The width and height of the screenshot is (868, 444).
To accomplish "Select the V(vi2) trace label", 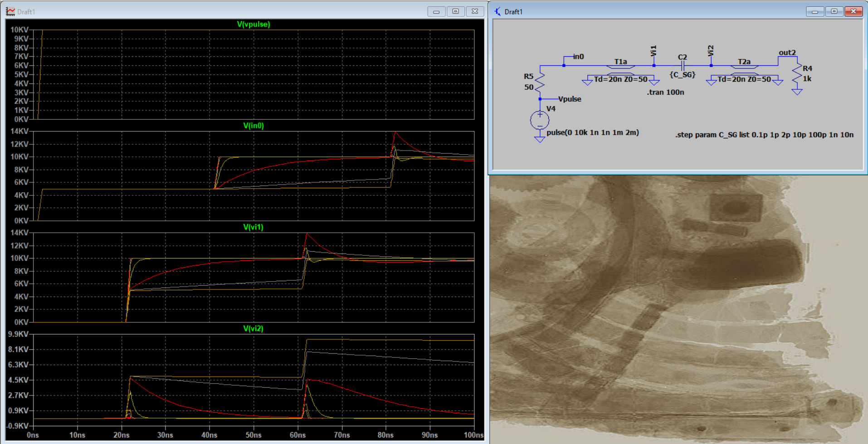I will (x=253, y=328).
